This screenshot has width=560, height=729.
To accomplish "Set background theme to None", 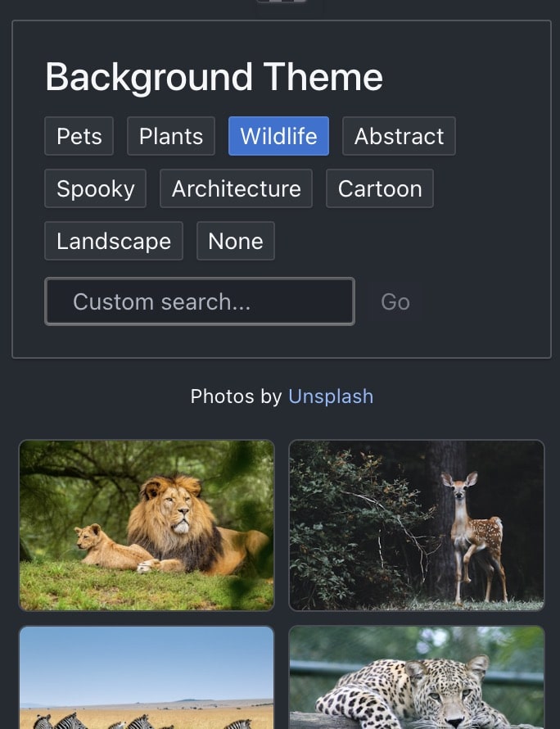I will pos(236,241).
